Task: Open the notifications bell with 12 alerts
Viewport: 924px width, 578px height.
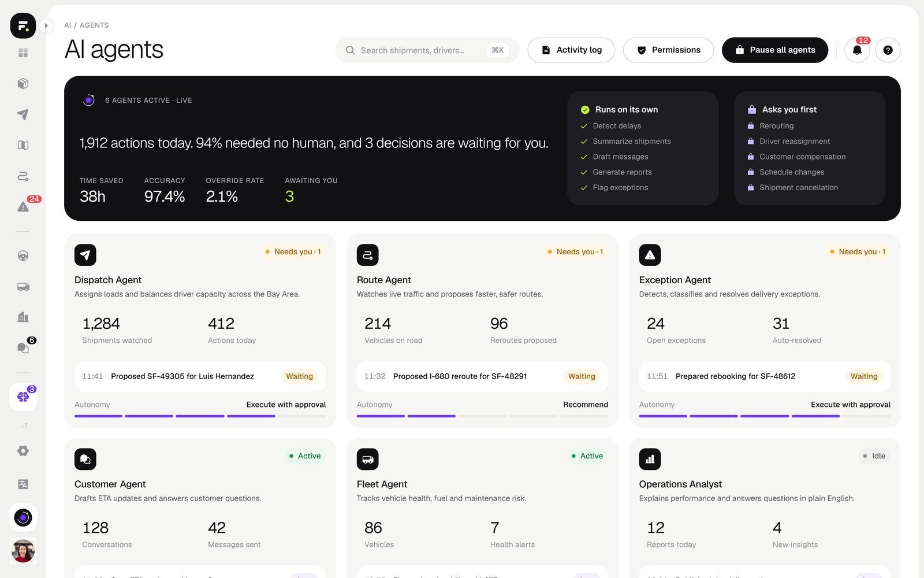Action: point(857,50)
